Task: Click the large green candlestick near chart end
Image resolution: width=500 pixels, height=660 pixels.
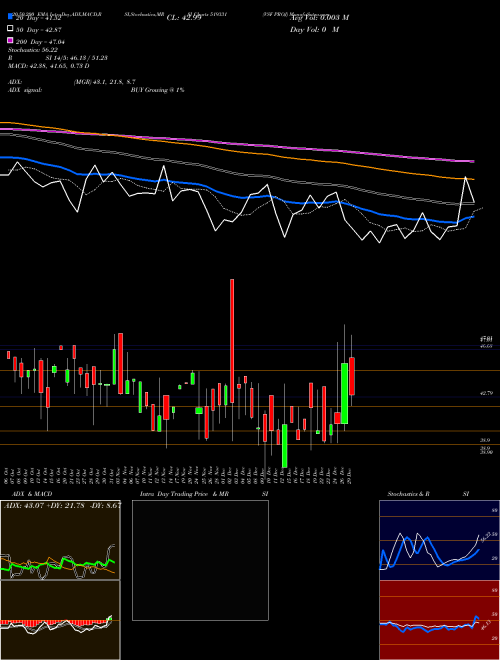Action: click(x=344, y=393)
